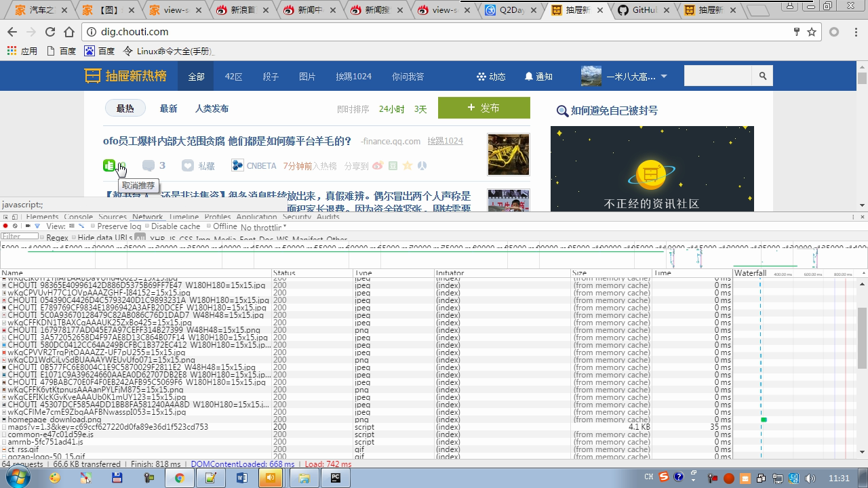Click the comment bubble icon on ofo post

point(149,165)
